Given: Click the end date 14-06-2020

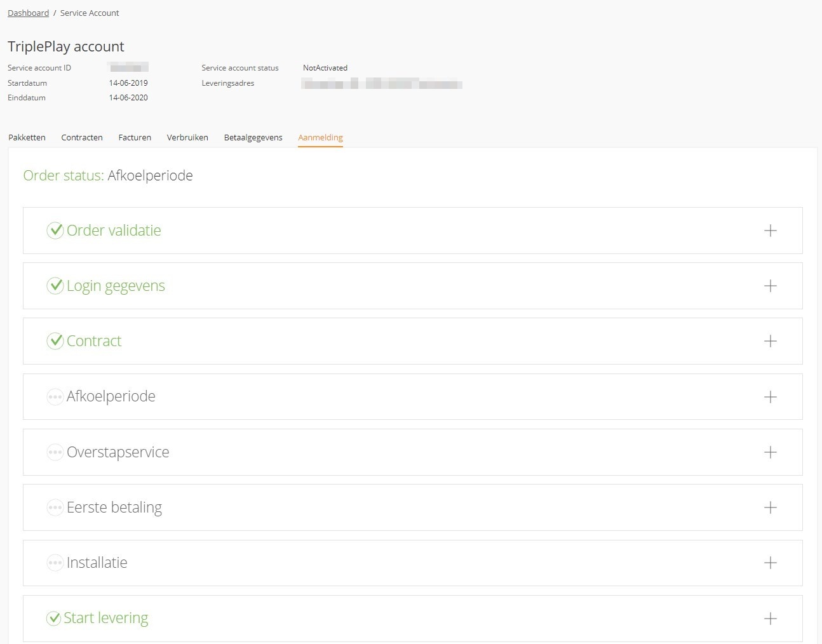Looking at the screenshot, I should coord(128,98).
